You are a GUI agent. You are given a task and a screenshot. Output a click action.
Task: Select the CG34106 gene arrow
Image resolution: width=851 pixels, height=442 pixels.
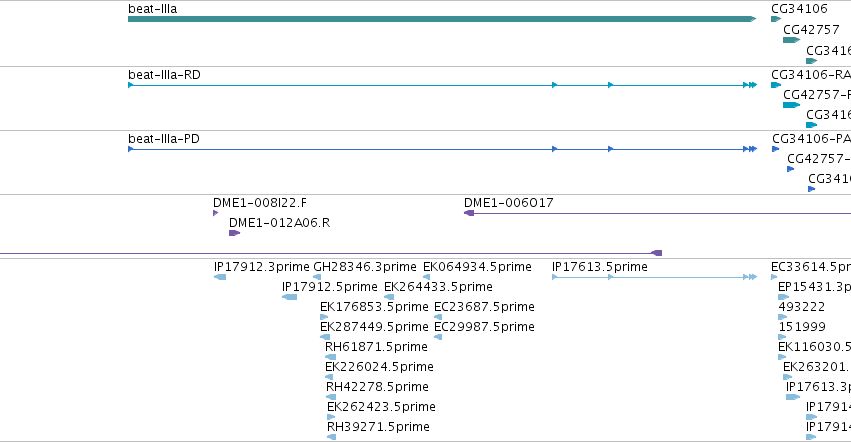pos(776,19)
